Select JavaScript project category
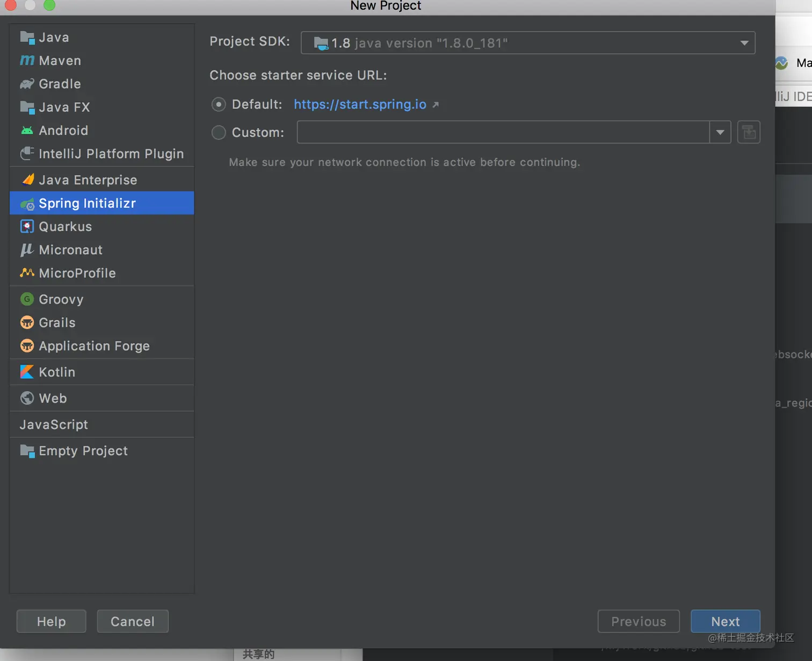Image resolution: width=812 pixels, height=661 pixels. pyautogui.click(x=54, y=425)
